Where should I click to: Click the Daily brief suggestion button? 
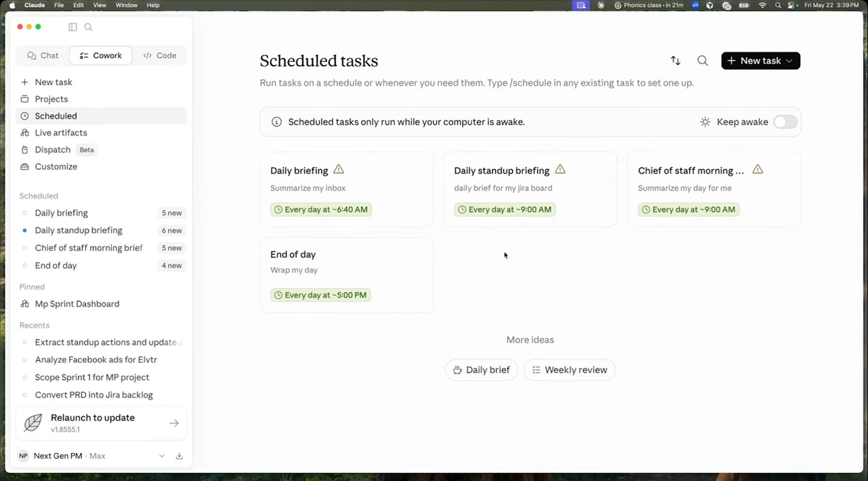click(482, 370)
